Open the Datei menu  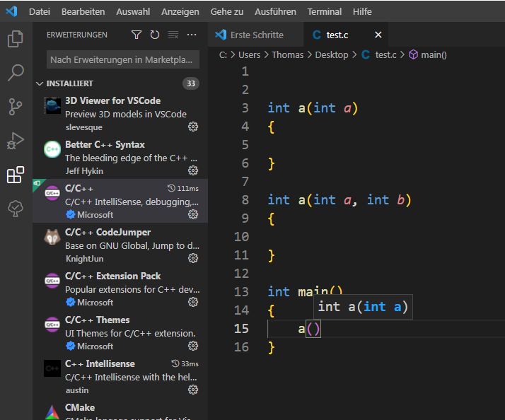coord(40,11)
